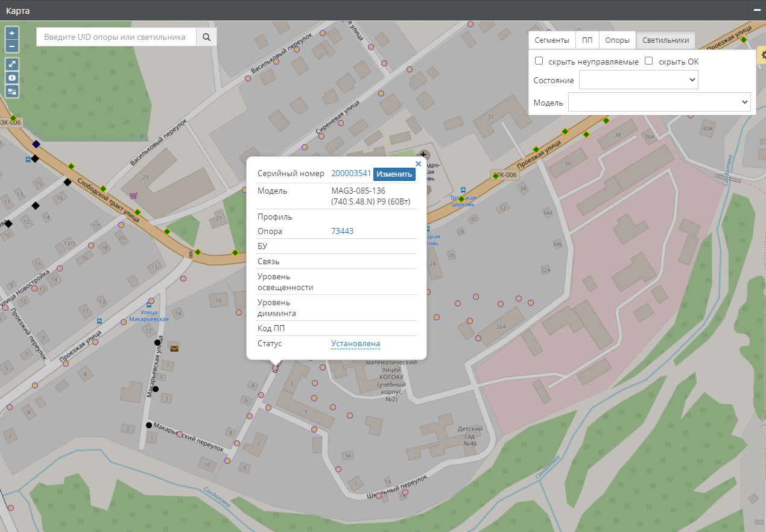Click the map control below fullscreen icon
This screenshot has height=532, width=766.
(12, 78)
